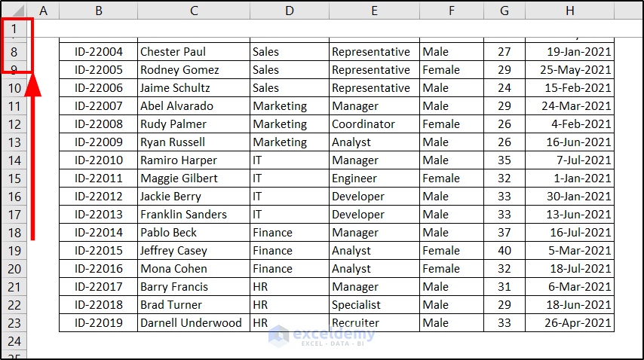Click Marketing cell for Abel Alvarado
This screenshot has height=360, width=644.
[x=289, y=106]
